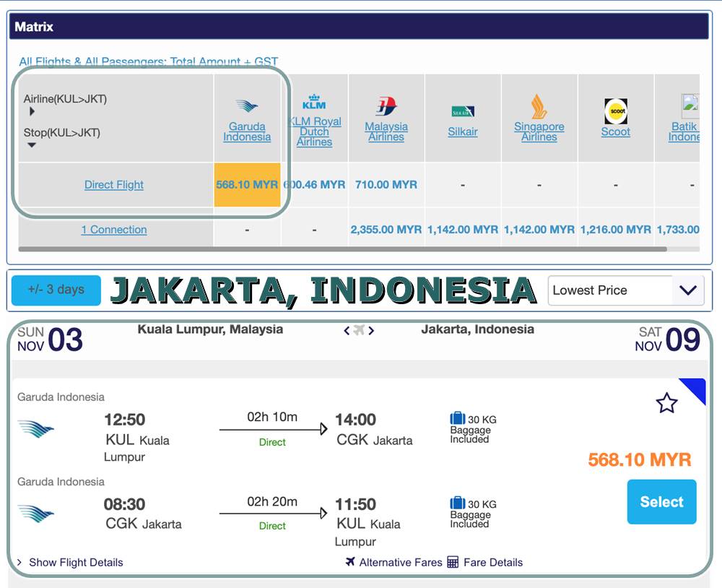Image resolution: width=722 pixels, height=588 pixels.
Task: Select Silkair 1,142.00 MYR connection fare
Action: (x=463, y=230)
